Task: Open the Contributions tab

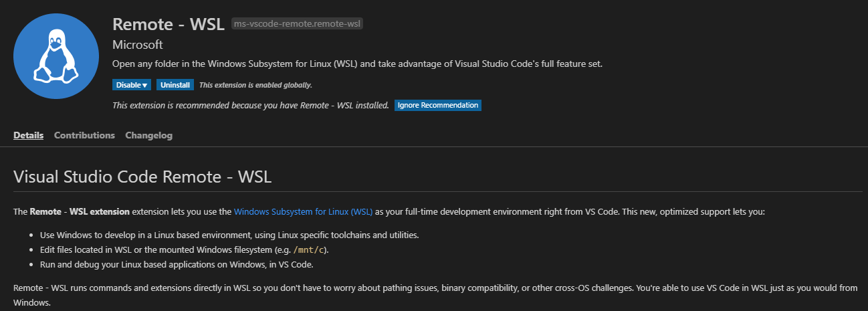Action: coord(84,135)
